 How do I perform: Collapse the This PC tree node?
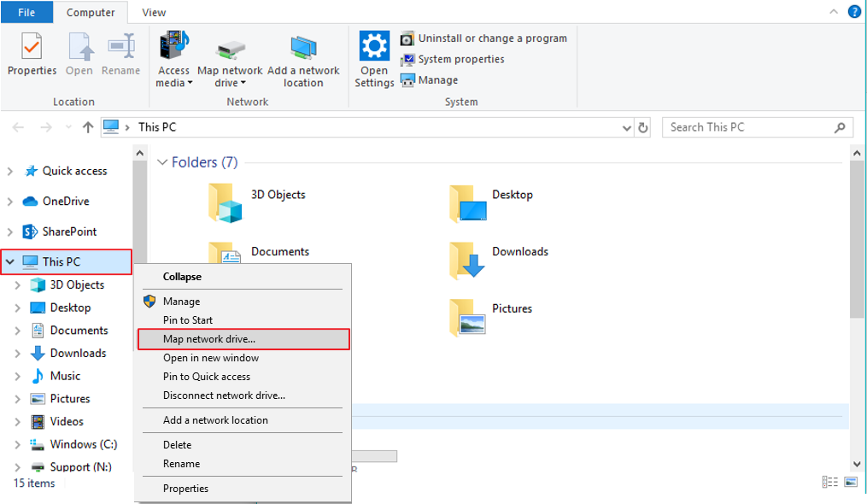pyautogui.click(x=9, y=262)
